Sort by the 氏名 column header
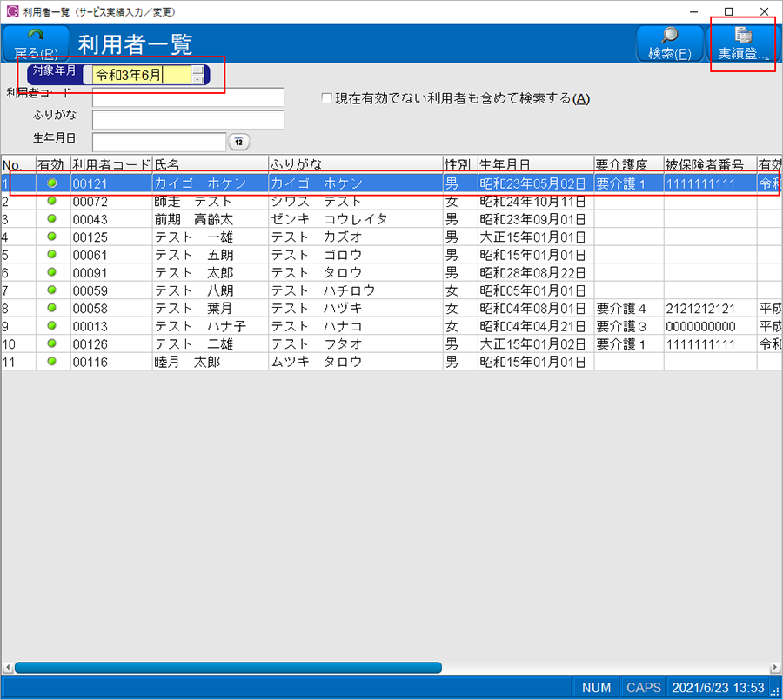 209,164
